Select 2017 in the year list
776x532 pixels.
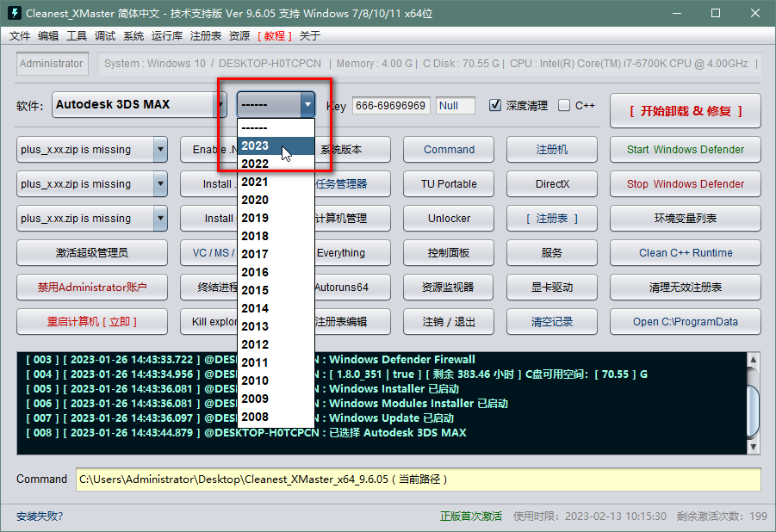276,254
